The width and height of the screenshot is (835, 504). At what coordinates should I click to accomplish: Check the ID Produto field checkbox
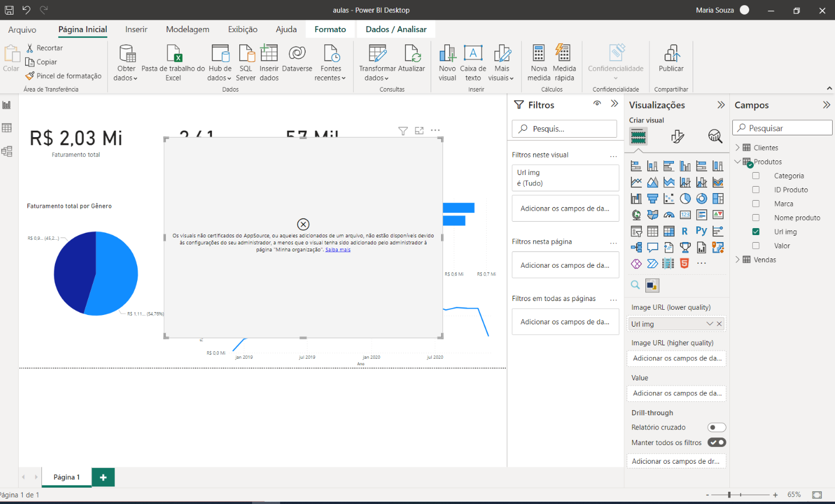[x=756, y=190]
